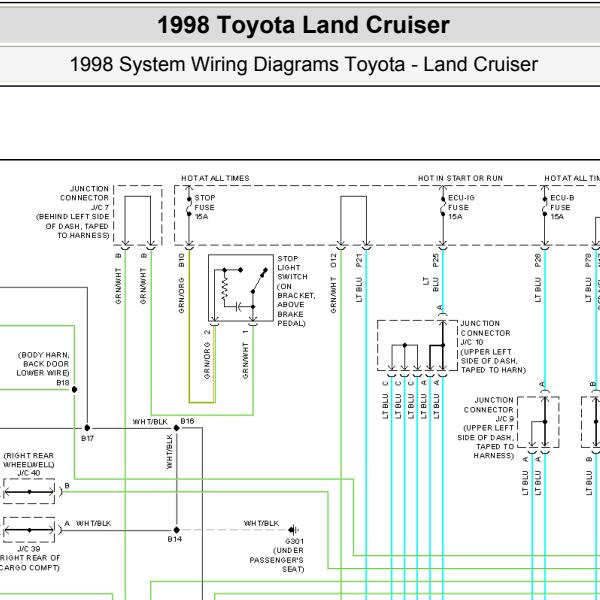Click the J/C 40 connector symbol
Screen dimensions: 600x600
[x=29, y=491]
